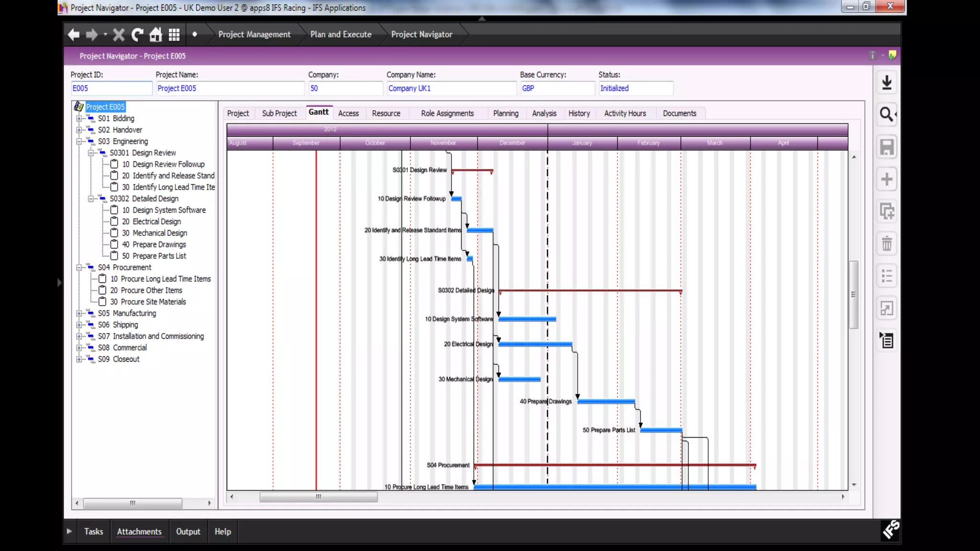Click the Plan and Execute breadcrumb
The width and height of the screenshot is (980, 551).
[x=341, y=34]
